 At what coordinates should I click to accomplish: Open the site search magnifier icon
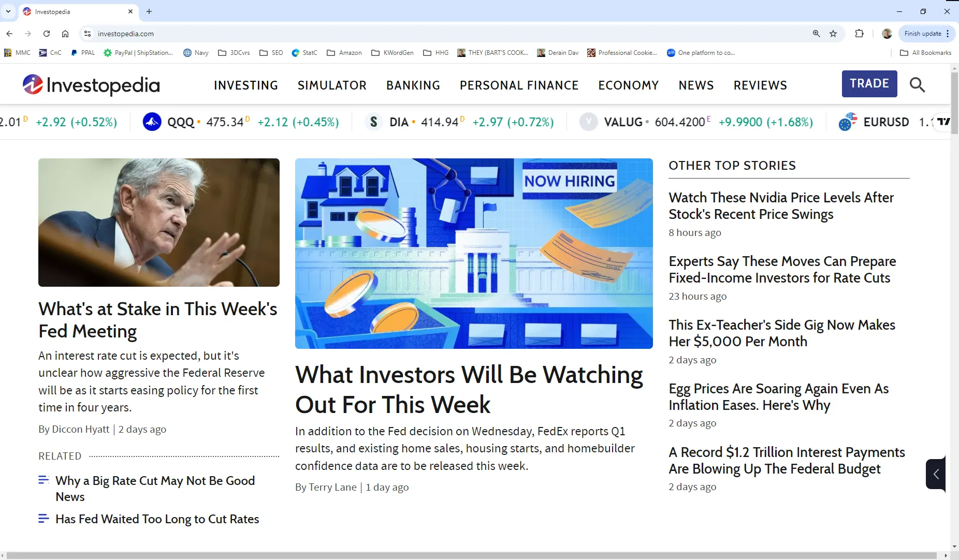[x=917, y=84]
